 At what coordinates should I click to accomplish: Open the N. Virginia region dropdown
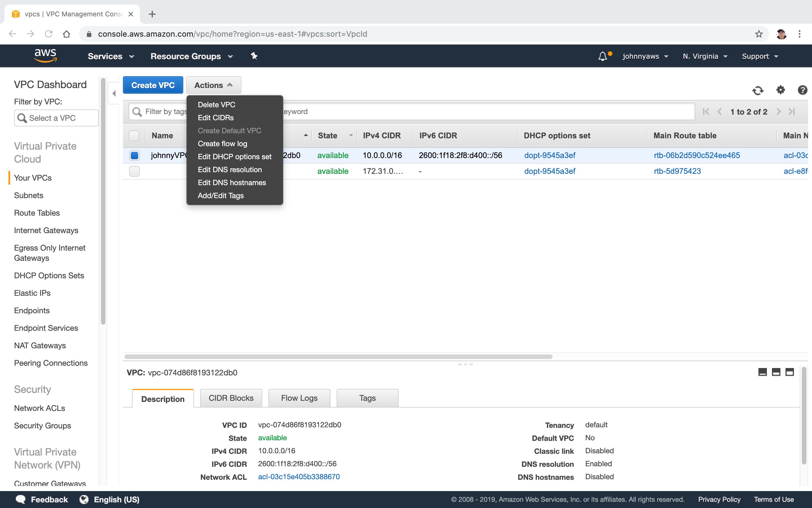pos(705,56)
